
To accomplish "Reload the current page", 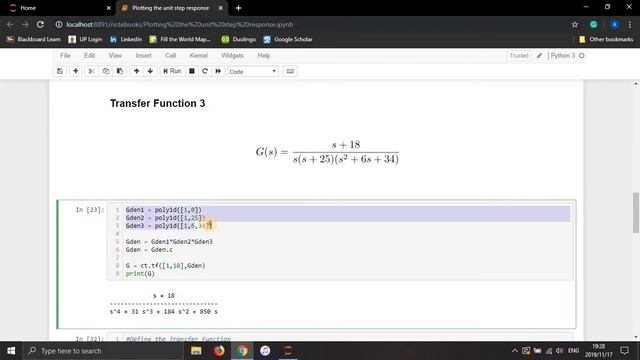I will coord(40,24).
